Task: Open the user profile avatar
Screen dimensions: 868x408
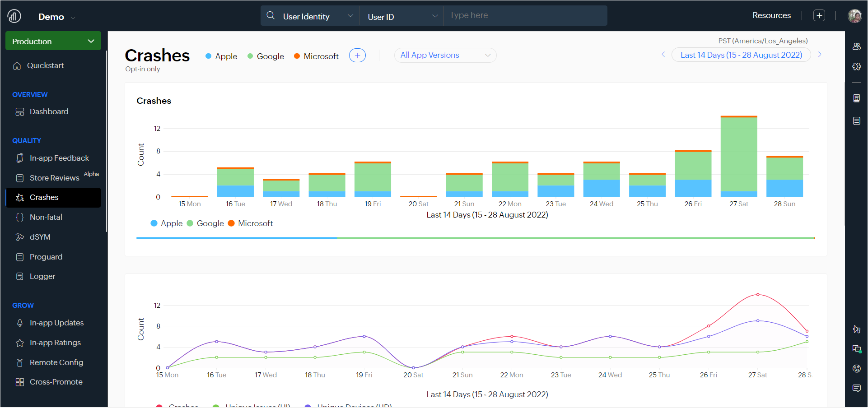Action: click(x=854, y=16)
